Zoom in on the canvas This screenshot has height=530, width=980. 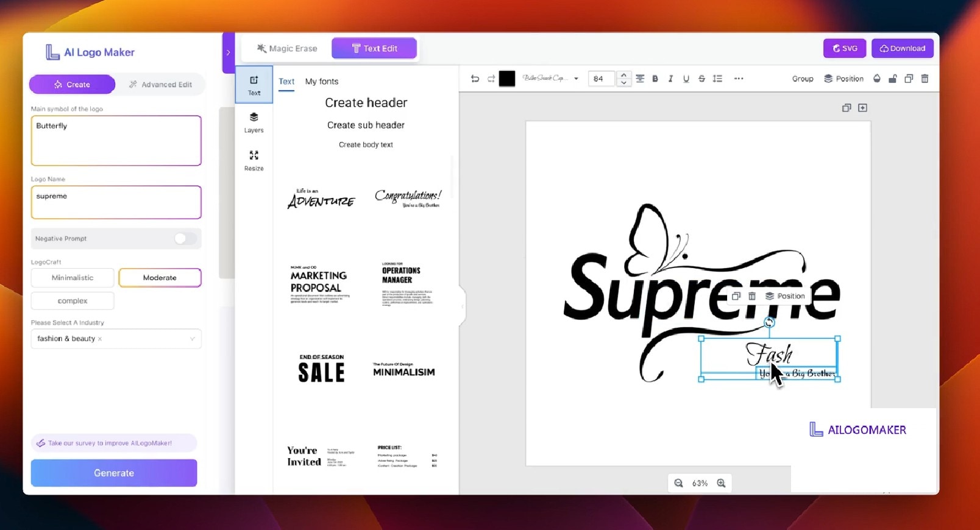[722, 483]
